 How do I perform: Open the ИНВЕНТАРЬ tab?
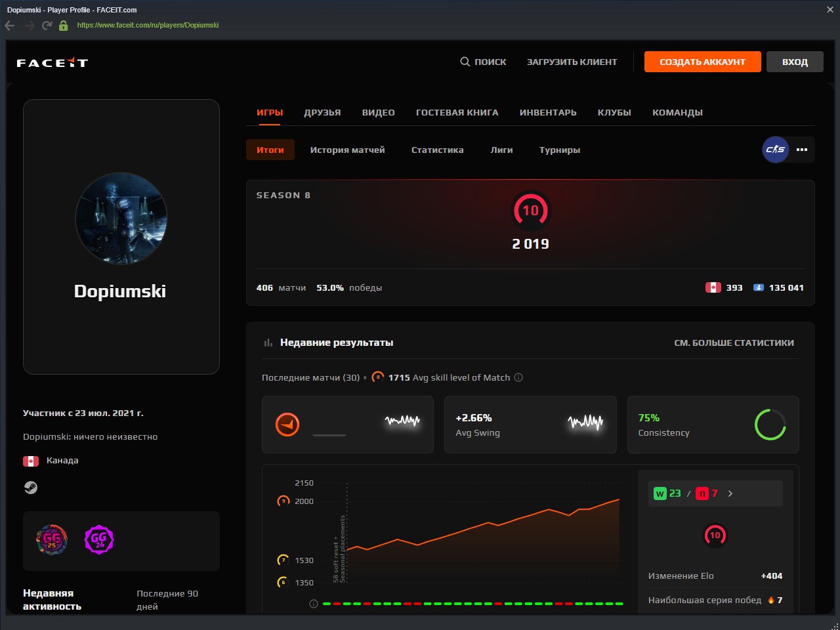548,112
